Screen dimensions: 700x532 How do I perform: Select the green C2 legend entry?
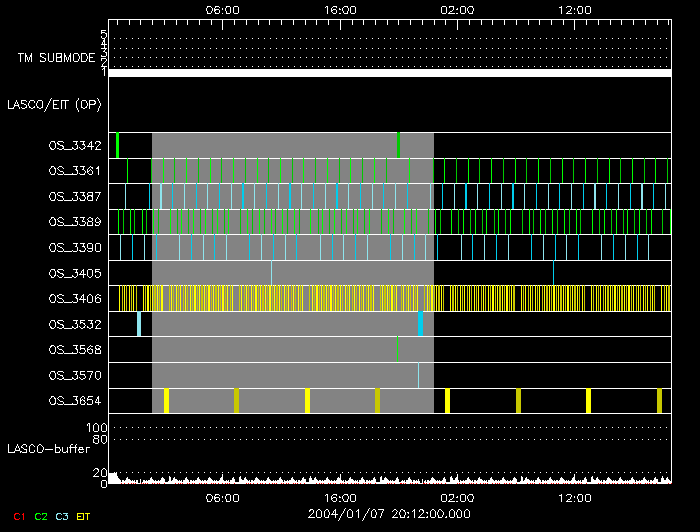point(40,516)
